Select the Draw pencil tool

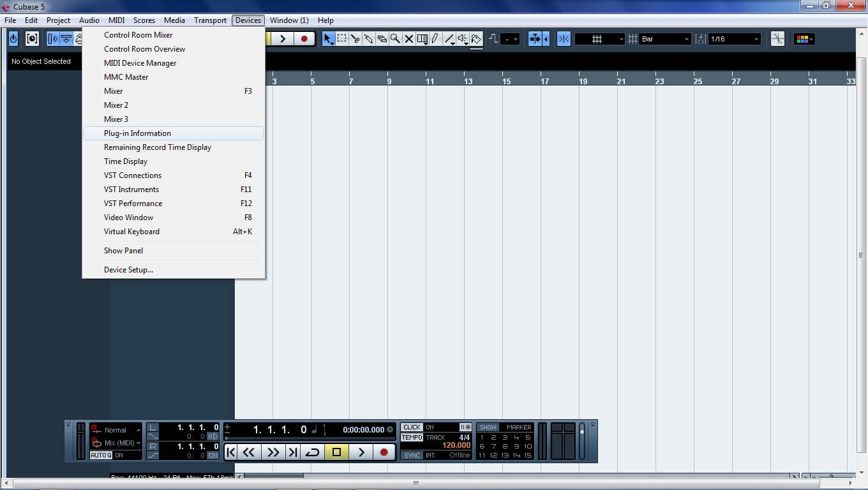pos(436,39)
